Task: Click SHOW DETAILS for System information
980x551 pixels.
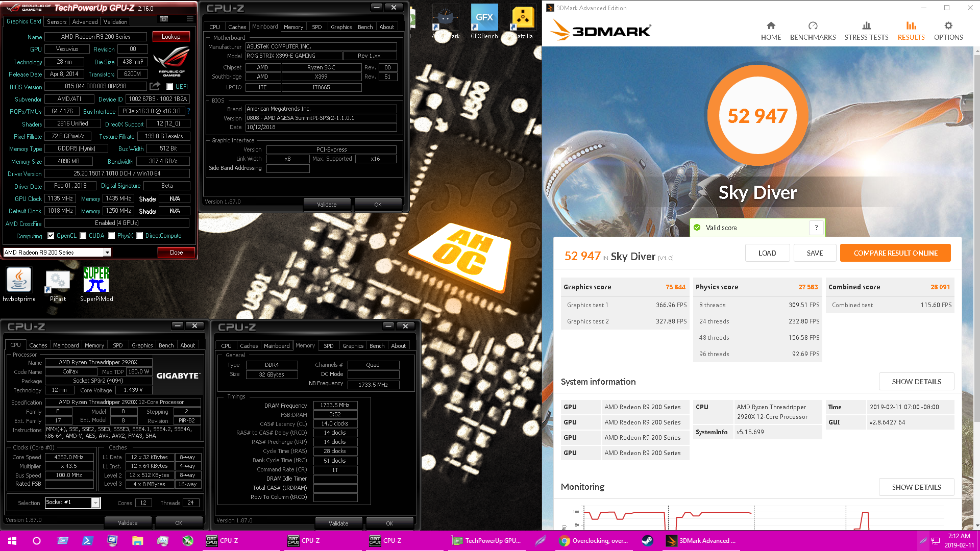Action: 916,382
